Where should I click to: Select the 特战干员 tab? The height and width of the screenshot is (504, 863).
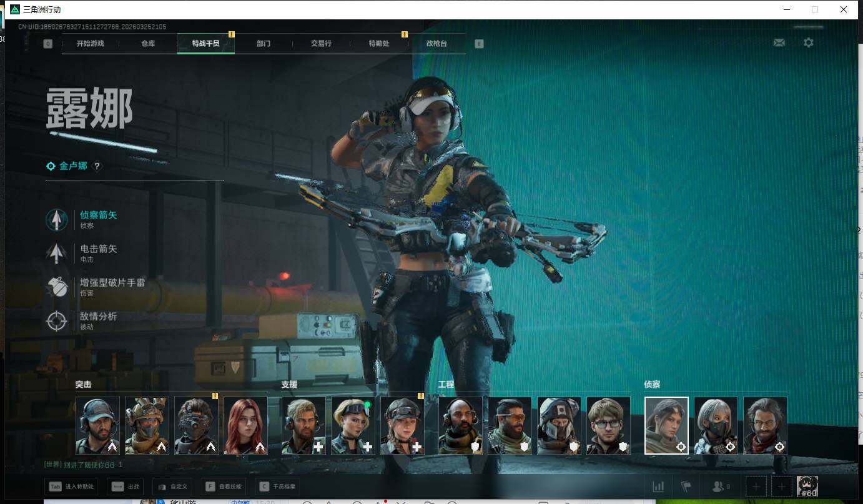206,44
